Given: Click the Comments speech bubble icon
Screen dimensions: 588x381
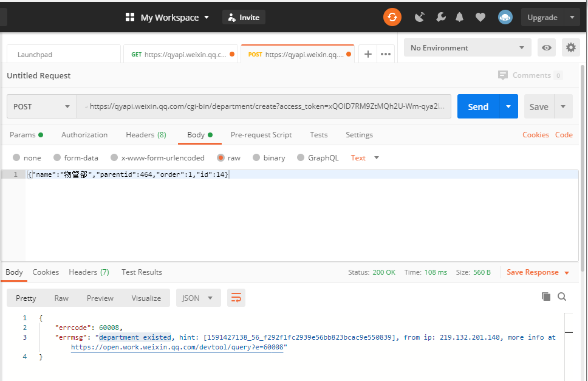Looking at the screenshot, I should 502,75.
